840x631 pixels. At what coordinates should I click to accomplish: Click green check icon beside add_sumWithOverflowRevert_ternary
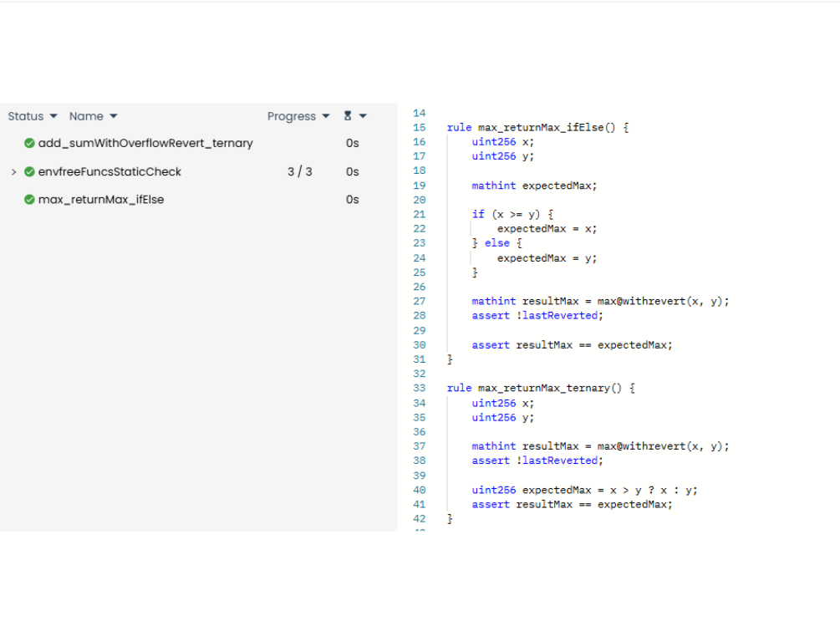(29, 143)
